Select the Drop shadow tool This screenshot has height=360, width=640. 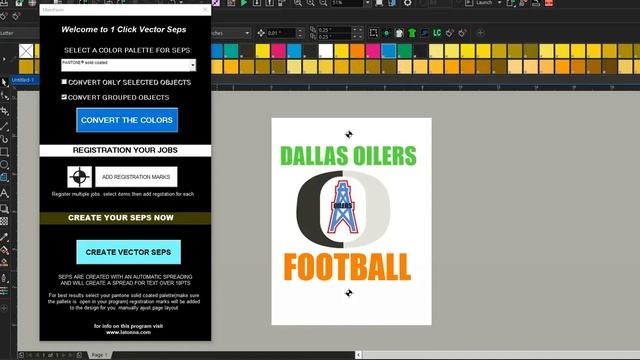(x=4, y=209)
